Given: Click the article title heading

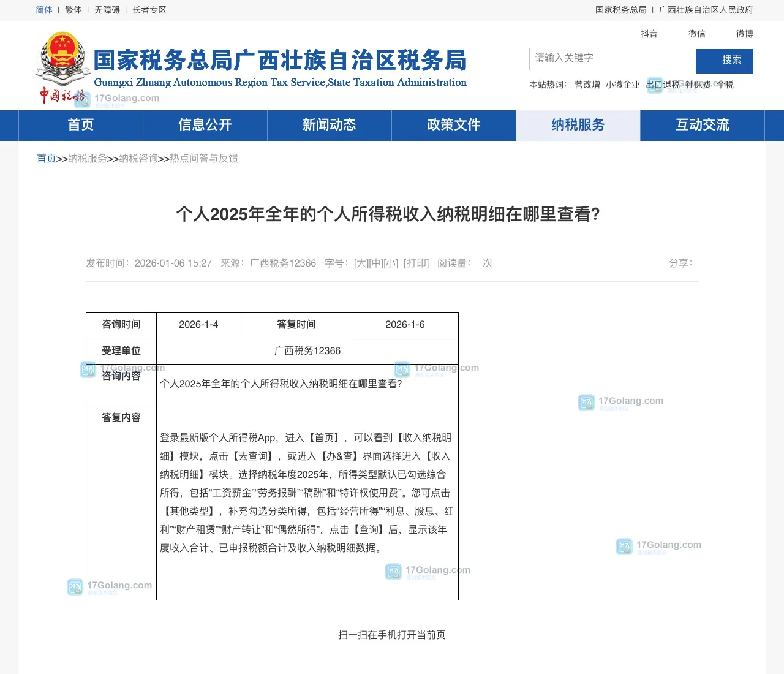Looking at the screenshot, I should 388,214.
